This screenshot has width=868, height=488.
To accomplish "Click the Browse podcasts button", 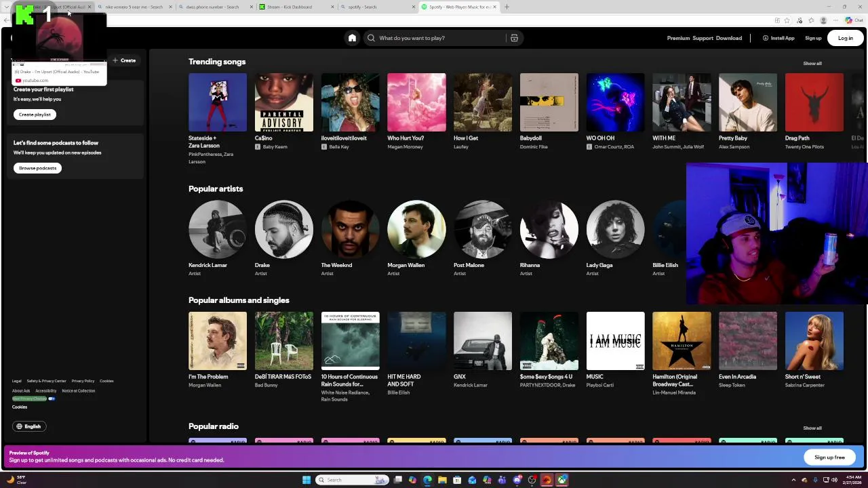I will (37, 168).
